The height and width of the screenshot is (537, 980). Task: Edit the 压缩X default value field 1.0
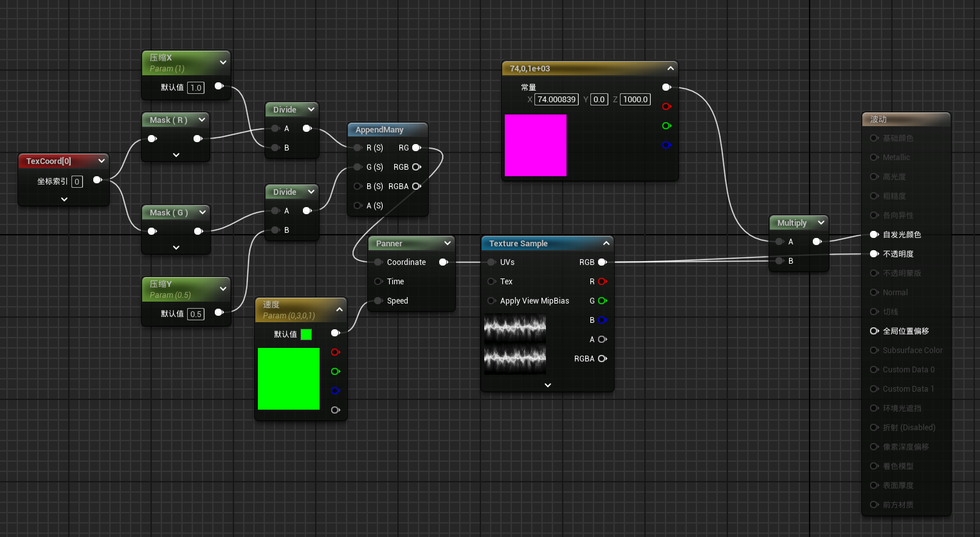click(x=196, y=87)
